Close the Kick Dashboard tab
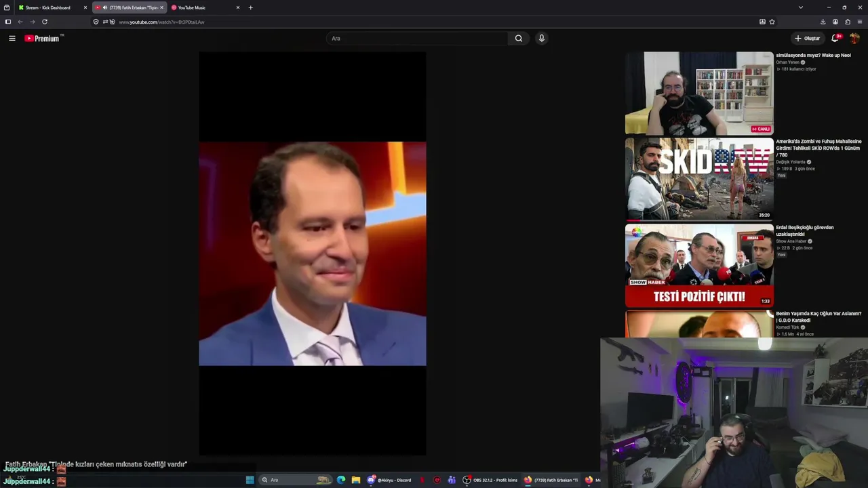Screen dimensions: 868x488 [85, 7]
